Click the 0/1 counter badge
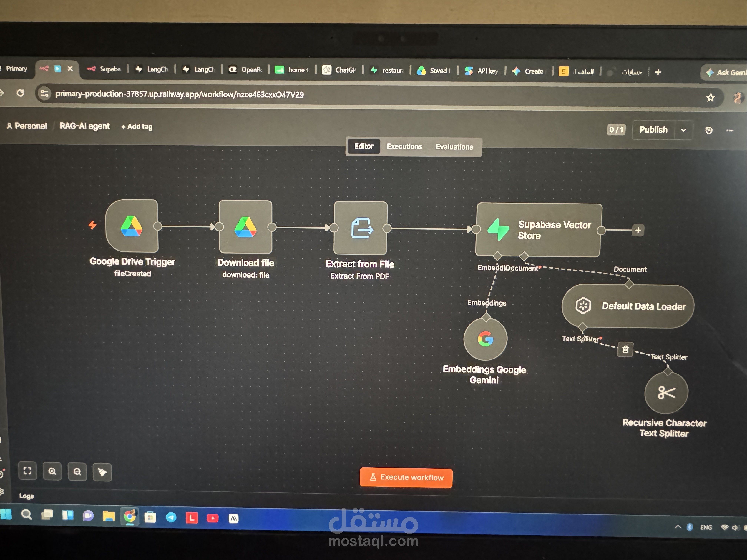 pos(616,130)
